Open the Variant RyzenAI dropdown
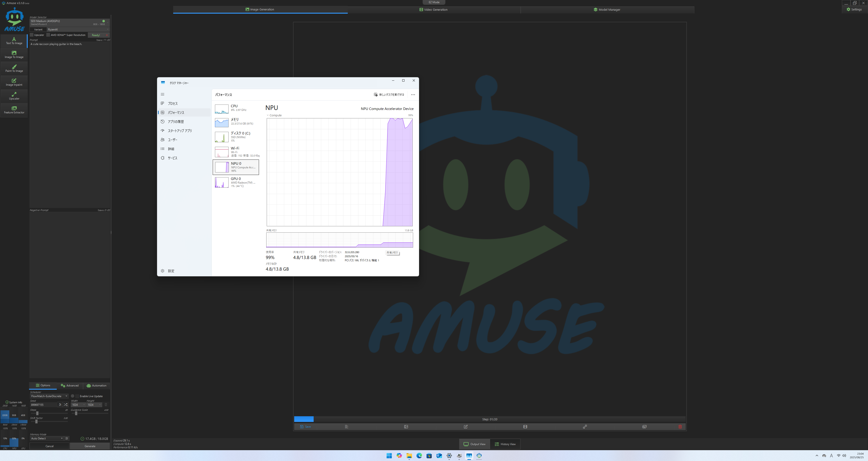868x461 pixels. click(x=78, y=30)
